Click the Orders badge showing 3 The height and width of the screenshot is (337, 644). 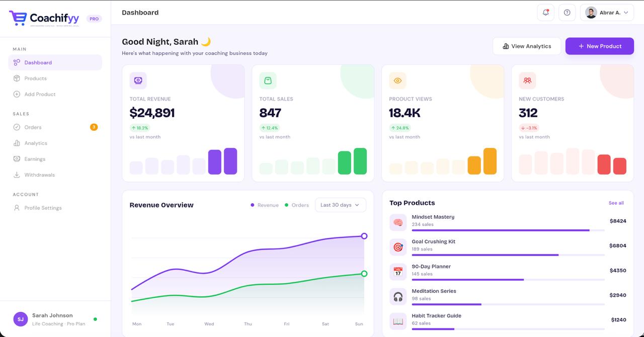pyautogui.click(x=94, y=127)
